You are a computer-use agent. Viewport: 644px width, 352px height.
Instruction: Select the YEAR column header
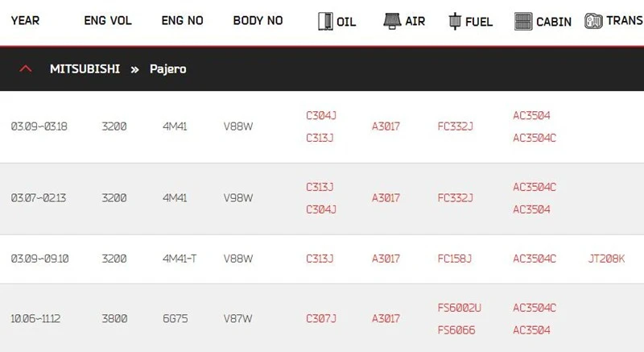[25, 20]
